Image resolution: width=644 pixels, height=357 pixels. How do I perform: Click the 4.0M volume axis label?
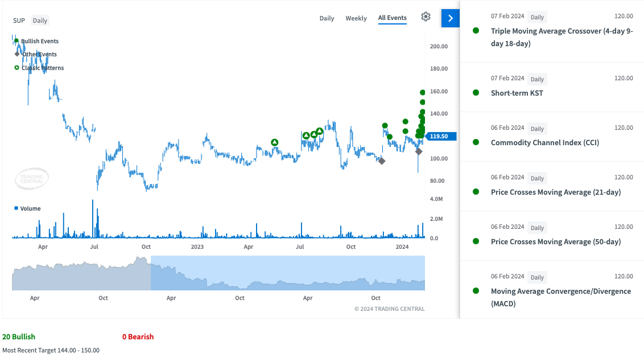(x=436, y=199)
